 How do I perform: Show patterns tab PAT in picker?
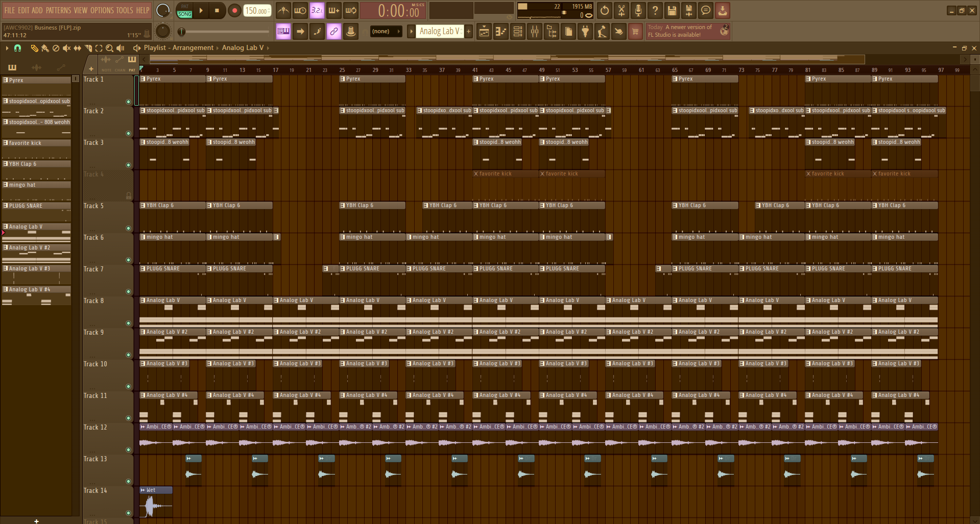tap(132, 63)
